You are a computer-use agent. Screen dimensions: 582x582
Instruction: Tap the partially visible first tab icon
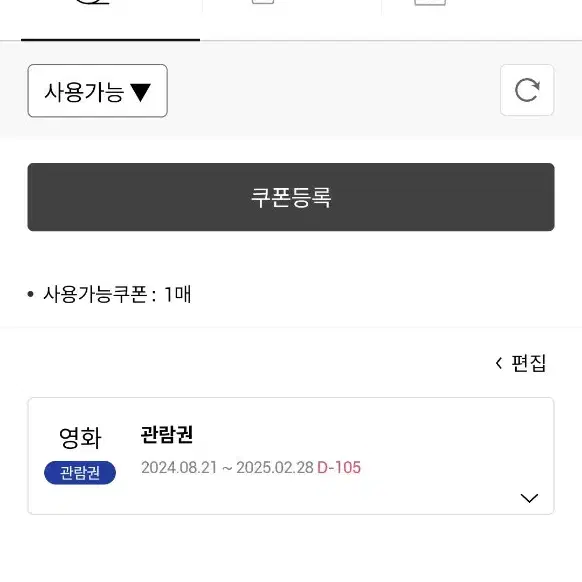pyautogui.click(x=93, y=2)
